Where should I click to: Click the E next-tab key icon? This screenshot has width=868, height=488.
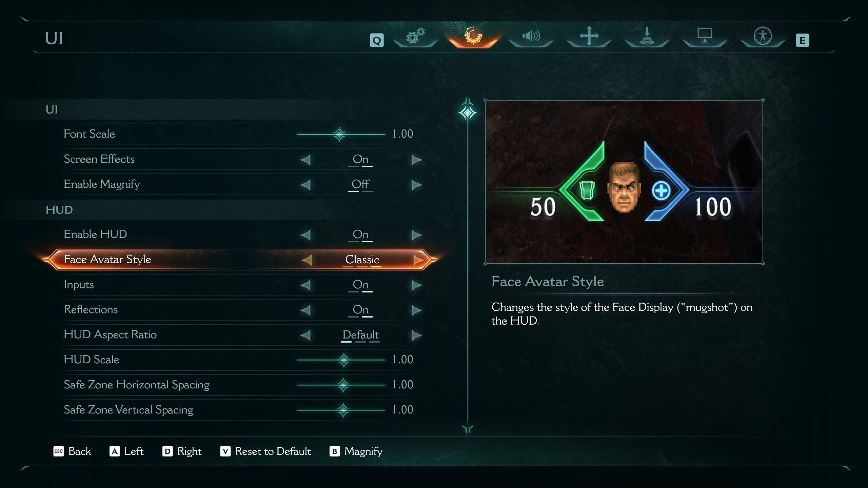click(802, 40)
